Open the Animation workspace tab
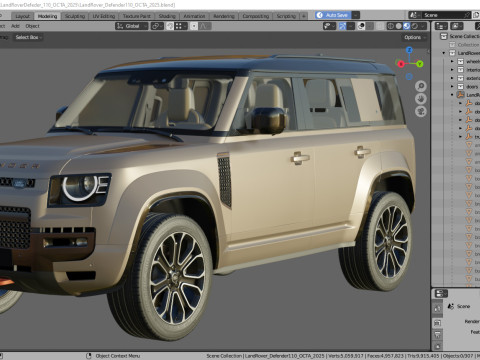This screenshot has height=360, width=480. pos(194,16)
